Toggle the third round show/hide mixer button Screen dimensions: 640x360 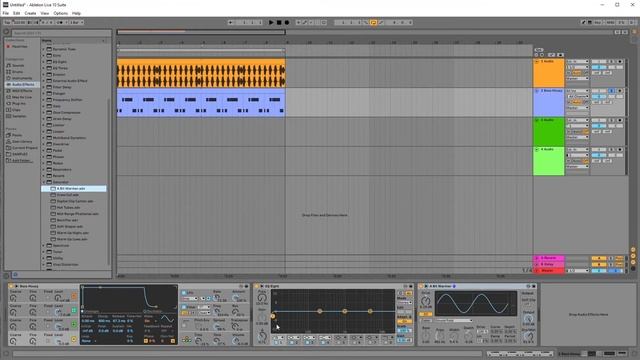(x=633, y=262)
